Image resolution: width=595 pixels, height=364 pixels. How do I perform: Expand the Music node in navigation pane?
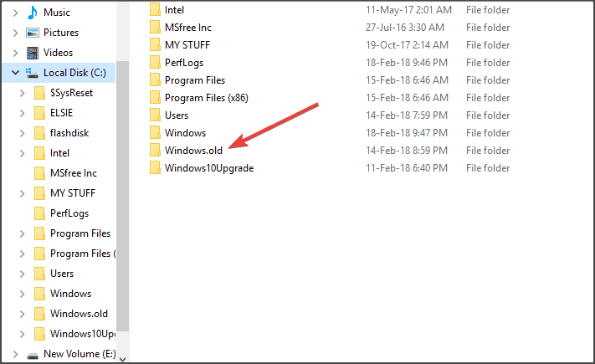(16, 13)
